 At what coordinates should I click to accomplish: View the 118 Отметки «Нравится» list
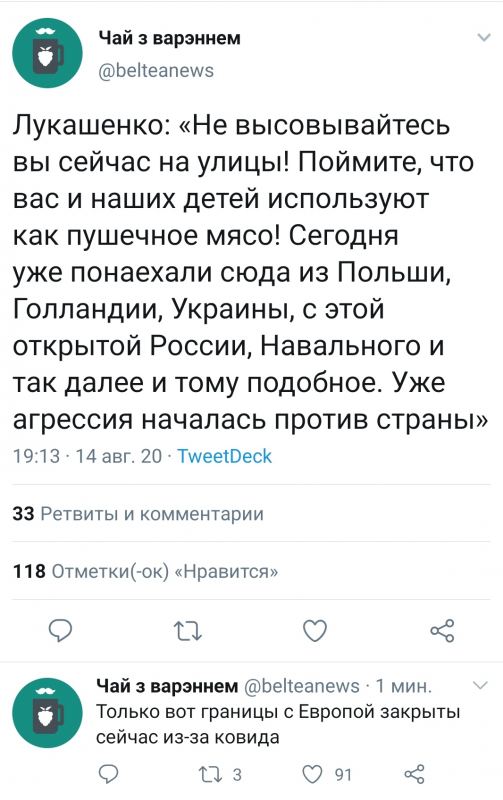(x=146, y=571)
